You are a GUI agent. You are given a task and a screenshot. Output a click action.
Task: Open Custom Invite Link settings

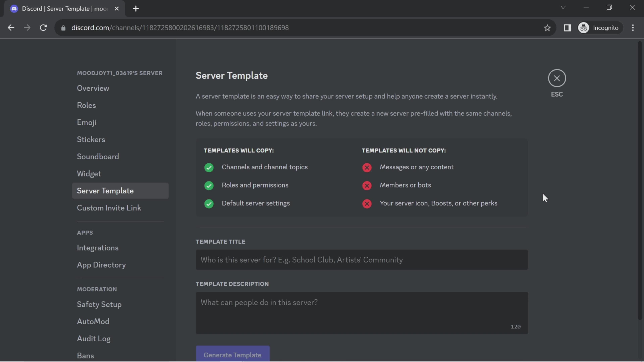tap(109, 208)
